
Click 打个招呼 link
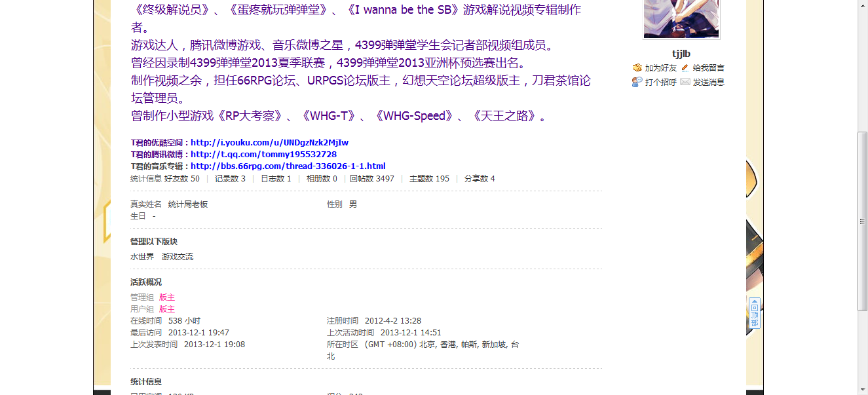pos(661,83)
